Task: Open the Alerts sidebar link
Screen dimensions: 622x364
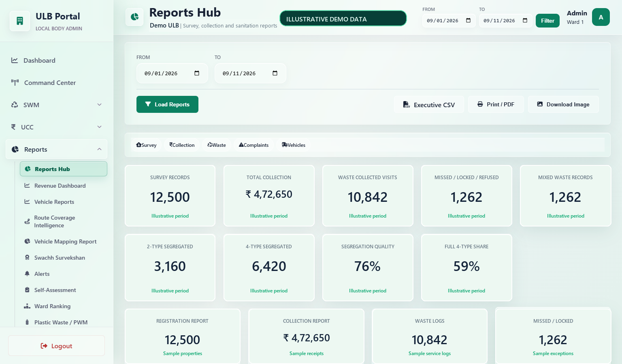Action: pyautogui.click(x=64, y=274)
